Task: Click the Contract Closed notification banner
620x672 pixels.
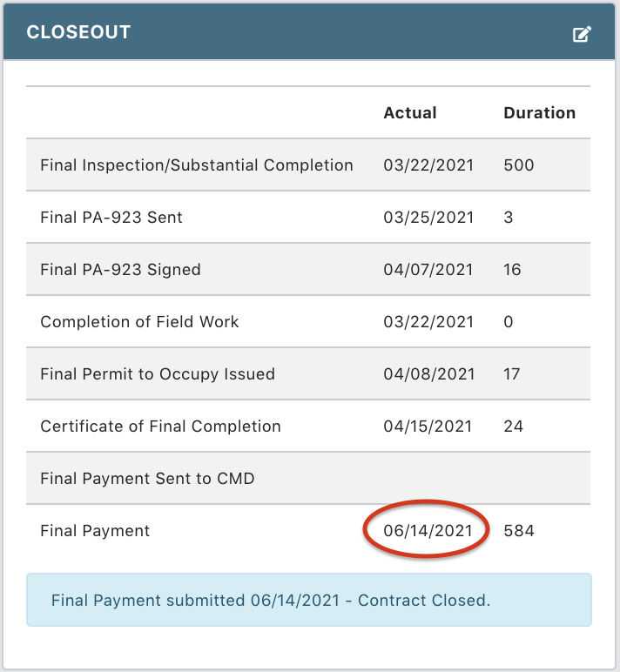Action: pos(309,600)
